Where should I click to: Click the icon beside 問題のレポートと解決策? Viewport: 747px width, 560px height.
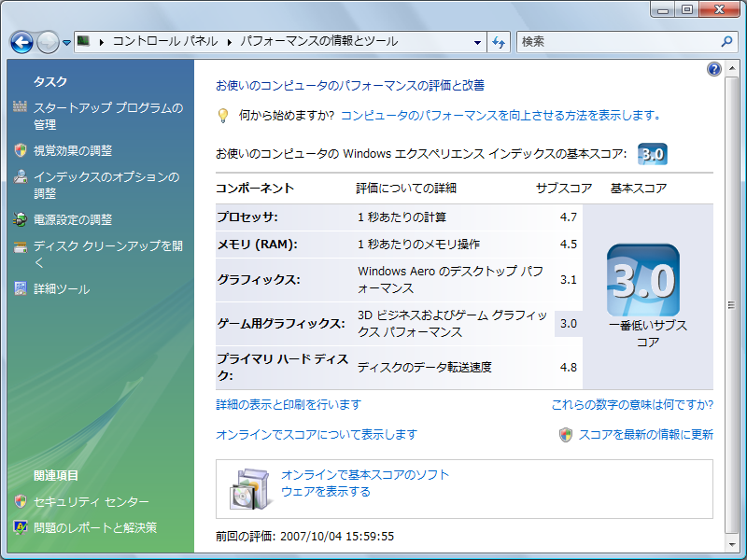point(20,527)
